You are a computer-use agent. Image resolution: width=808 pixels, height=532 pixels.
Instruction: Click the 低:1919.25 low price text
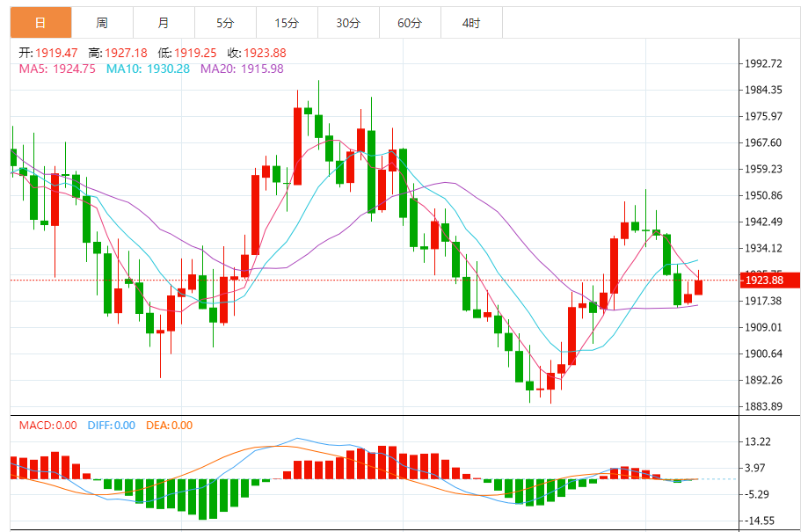coord(187,53)
